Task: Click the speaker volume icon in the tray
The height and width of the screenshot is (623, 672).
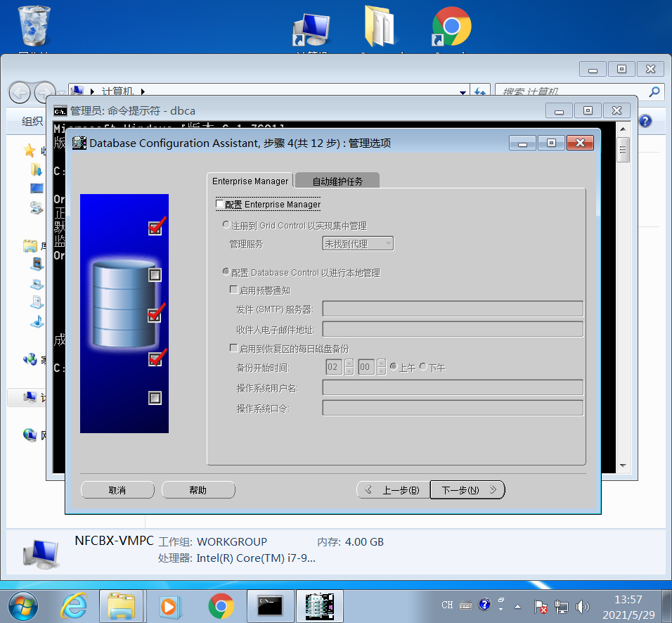Action: coord(583,605)
